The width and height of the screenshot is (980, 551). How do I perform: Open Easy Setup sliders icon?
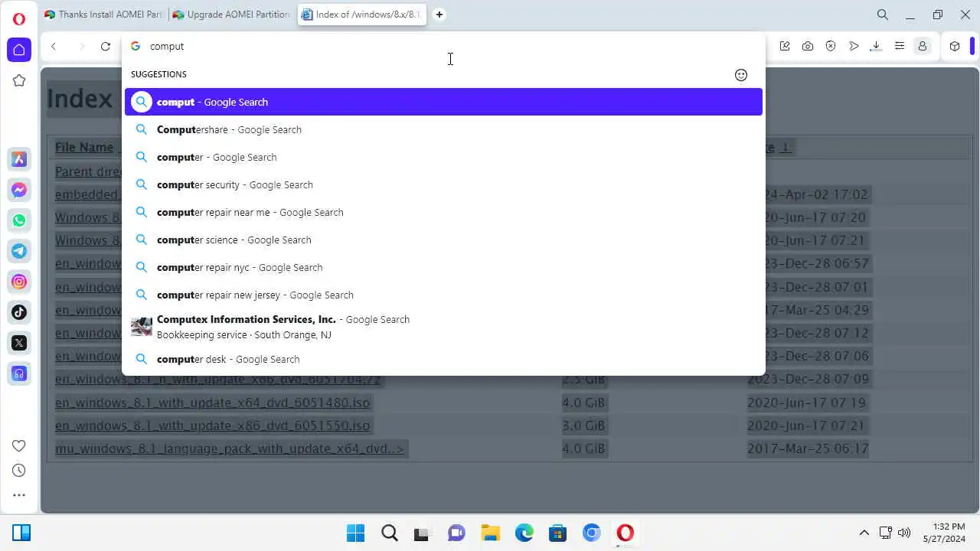tap(900, 47)
